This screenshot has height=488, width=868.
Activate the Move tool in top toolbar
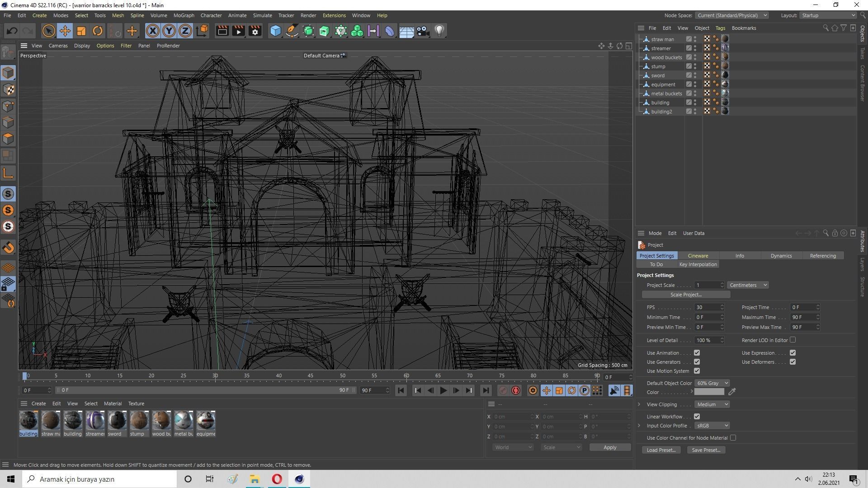click(x=65, y=31)
